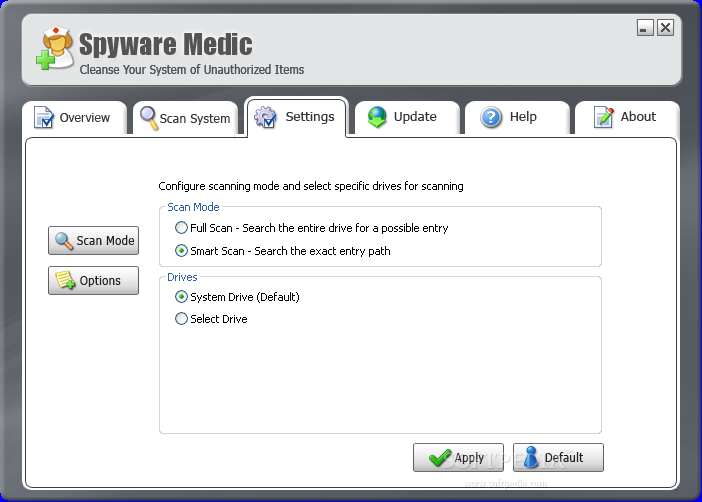This screenshot has height=502, width=702.
Task: Click the Scan System magnifier icon
Action: (x=149, y=118)
